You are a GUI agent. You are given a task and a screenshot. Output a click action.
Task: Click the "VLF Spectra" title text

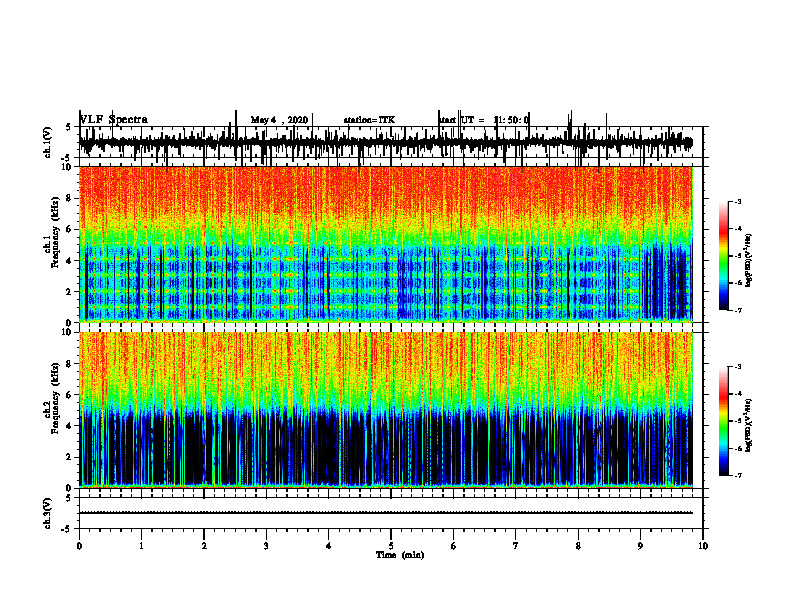pyautogui.click(x=114, y=120)
